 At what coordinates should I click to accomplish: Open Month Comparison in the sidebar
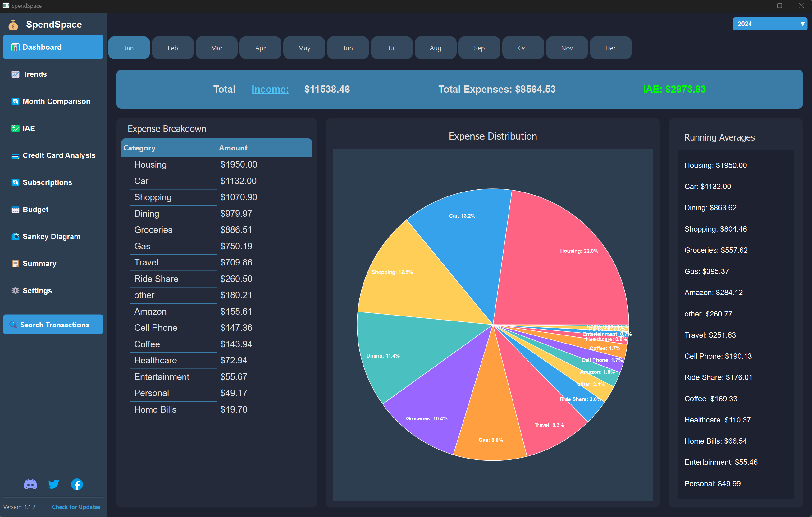tap(56, 101)
